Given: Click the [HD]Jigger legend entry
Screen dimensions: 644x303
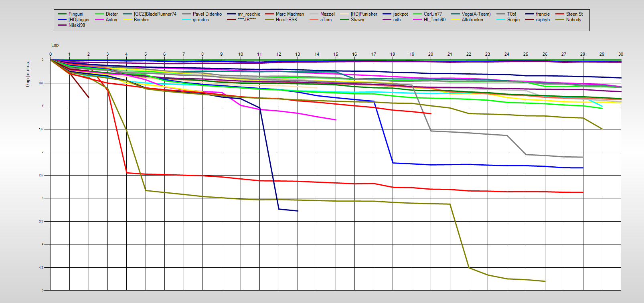Looking at the screenshot, I should click(x=79, y=20).
